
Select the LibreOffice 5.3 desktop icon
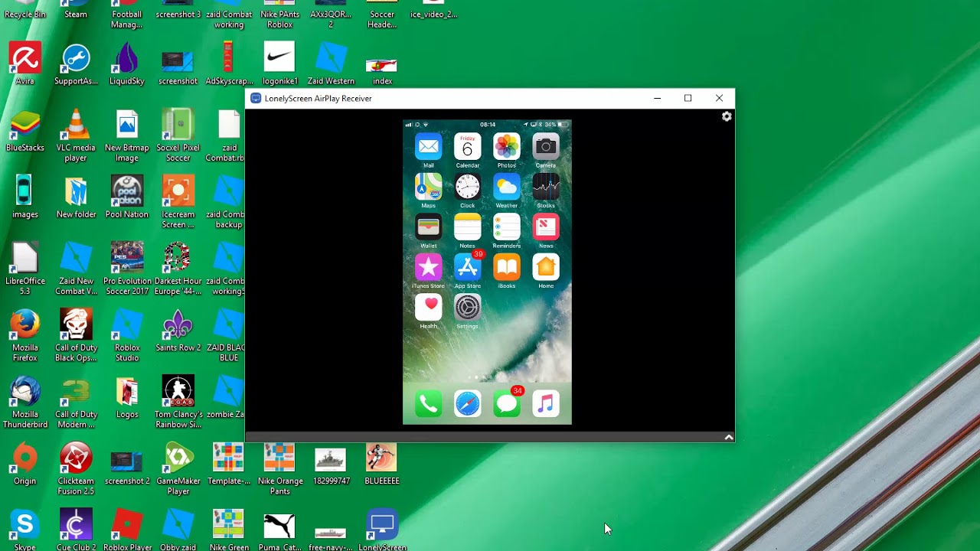pyautogui.click(x=24, y=269)
